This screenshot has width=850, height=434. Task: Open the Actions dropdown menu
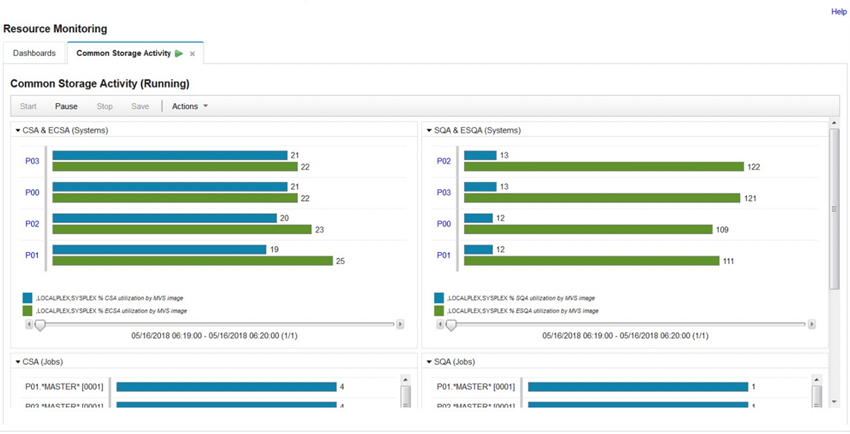pos(190,106)
